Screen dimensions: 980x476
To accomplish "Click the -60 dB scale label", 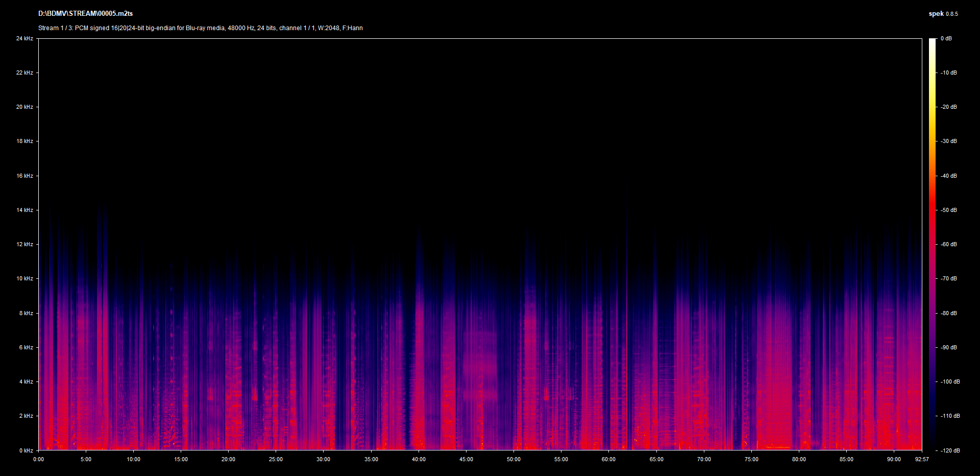I will pyautogui.click(x=949, y=244).
